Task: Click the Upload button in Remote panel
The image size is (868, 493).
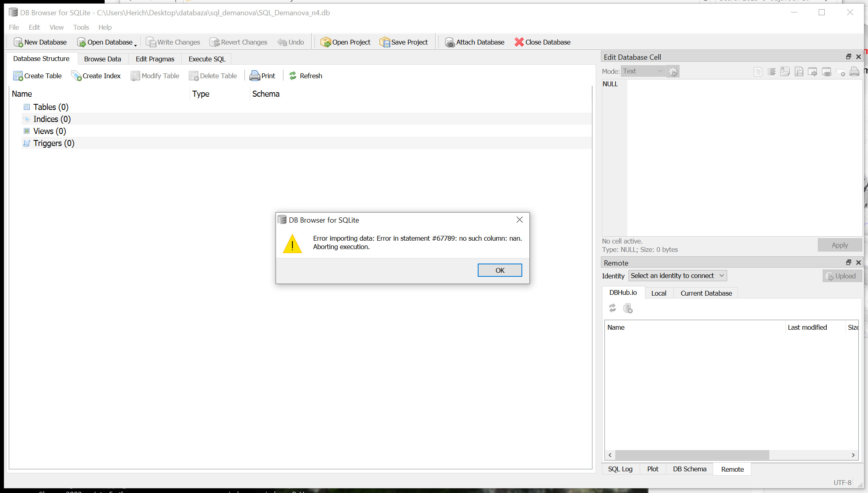Action: coord(842,276)
